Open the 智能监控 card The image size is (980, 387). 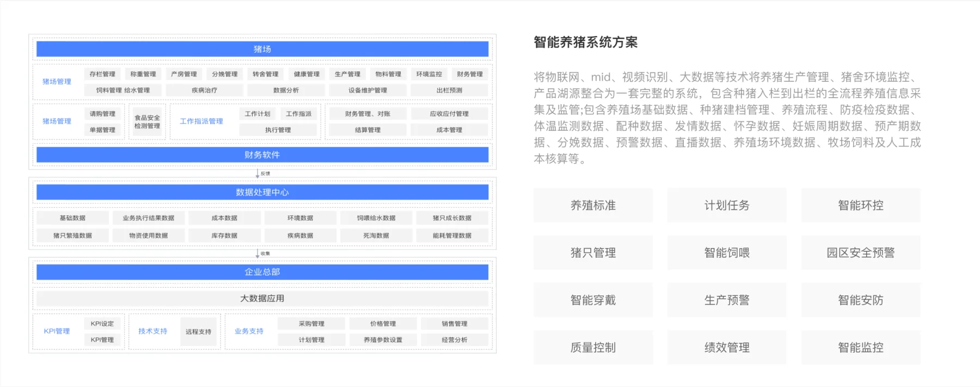click(861, 348)
